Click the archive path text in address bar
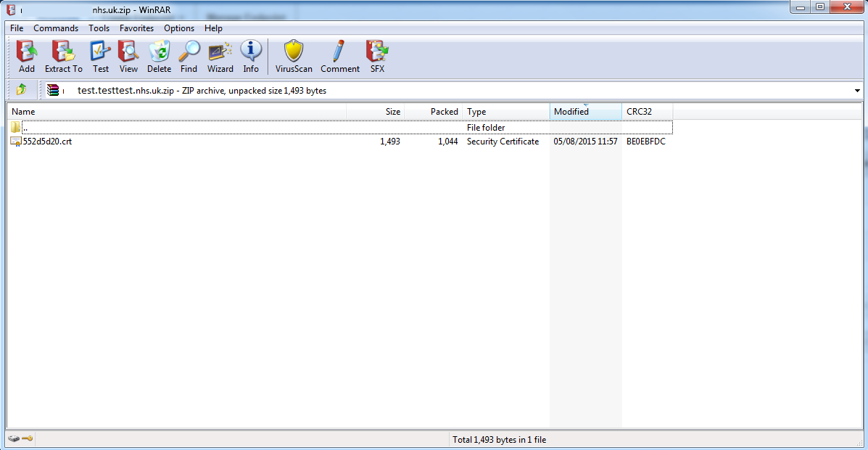This screenshot has width=868, height=450. 202,90
